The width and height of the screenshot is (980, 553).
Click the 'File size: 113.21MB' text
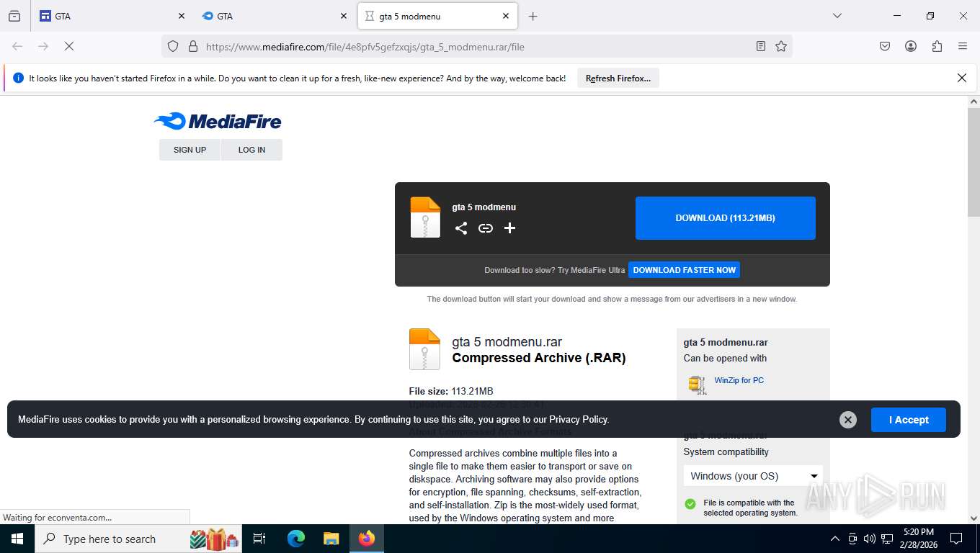pyautogui.click(x=451, y=392)
